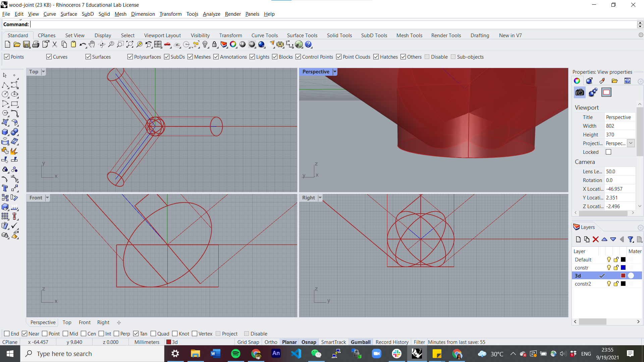Switch to the Mesh Tools toolbar tab

[409, 36]
